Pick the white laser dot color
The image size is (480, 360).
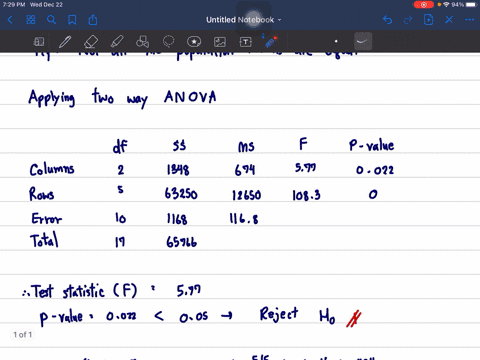click(x=336, y=41)
